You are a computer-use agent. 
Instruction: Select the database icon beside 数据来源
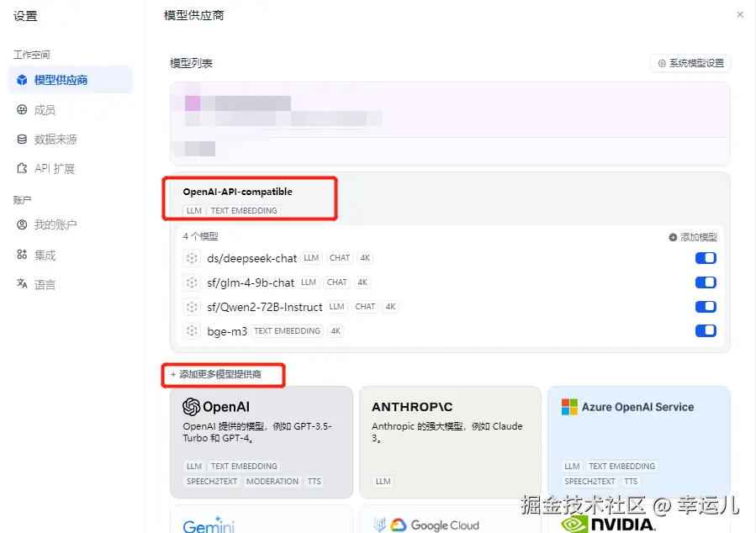[22, 140]
